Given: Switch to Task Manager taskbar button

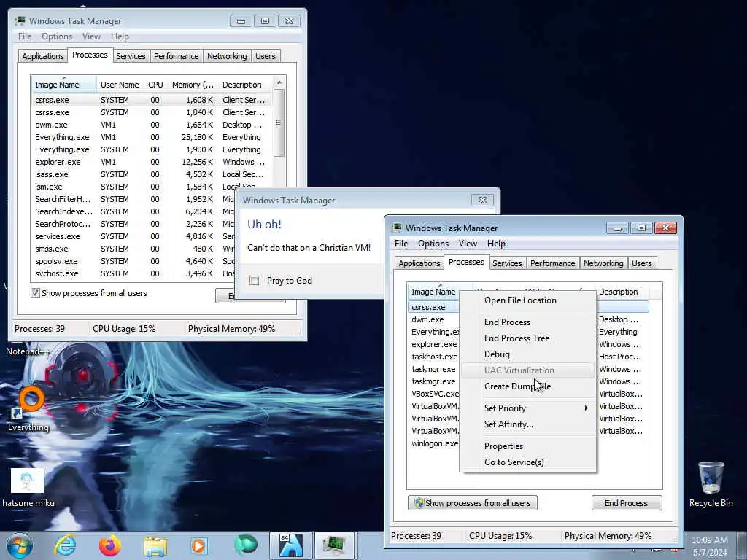Looking at the screenshot, I should (x=335, y=545).
